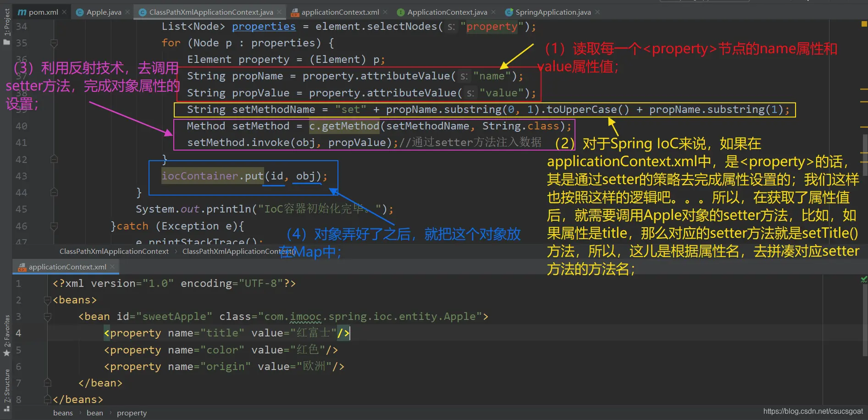Click the XML file icon on the top applicationContext.xml tab

[x=295, y=12]
